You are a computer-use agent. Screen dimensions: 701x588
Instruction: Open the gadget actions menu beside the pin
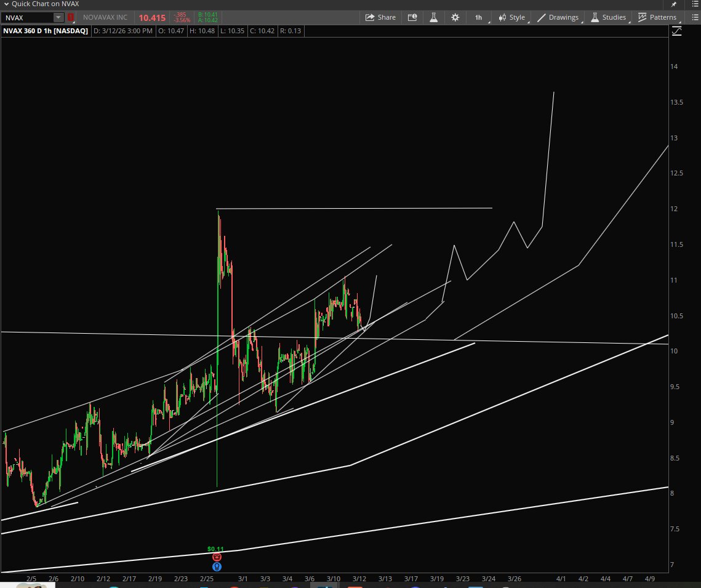tap(695, 4)
